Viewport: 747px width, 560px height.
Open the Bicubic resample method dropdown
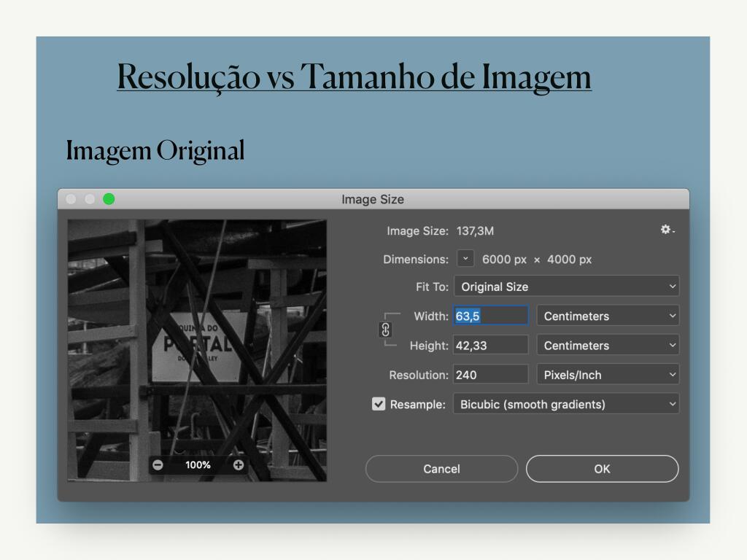566,404
